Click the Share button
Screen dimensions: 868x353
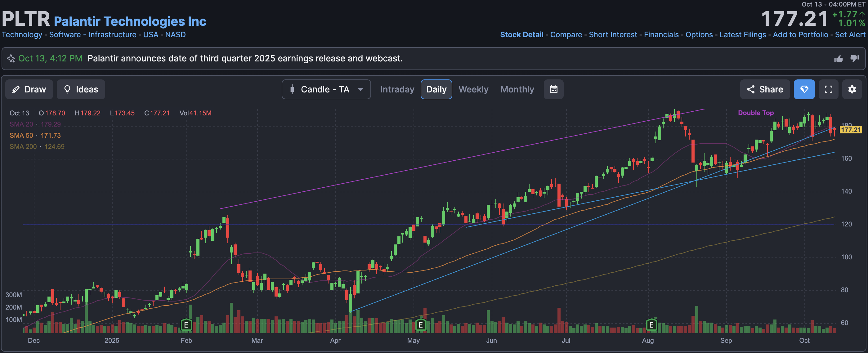(765, 89)
